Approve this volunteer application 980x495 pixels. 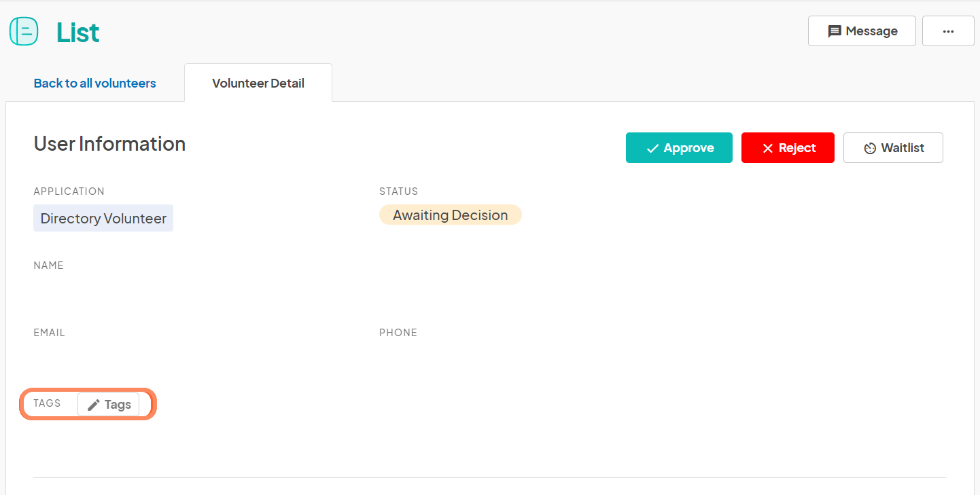pyautogui.click(x=679, y=148)
